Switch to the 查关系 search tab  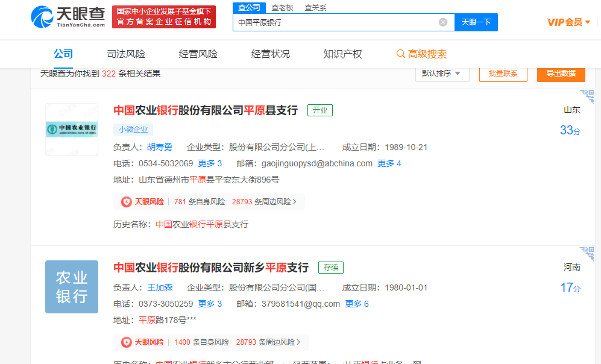(x=315, y=8)
